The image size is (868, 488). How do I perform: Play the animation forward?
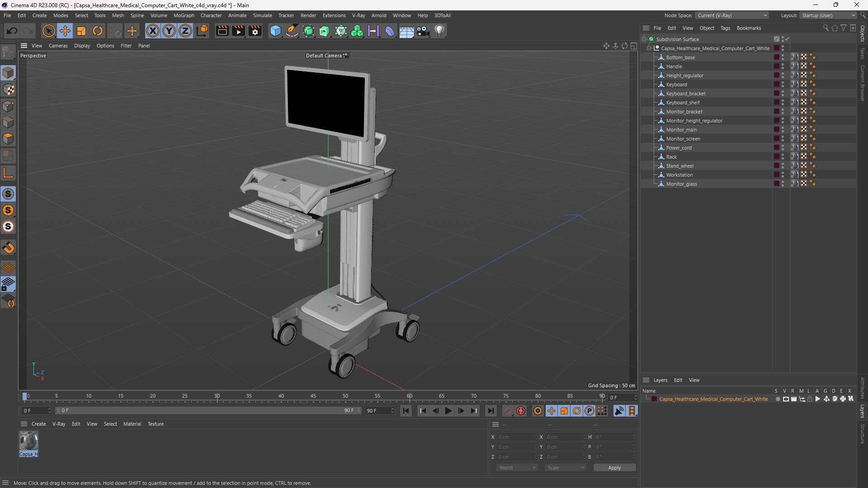[x=448, y=411]
